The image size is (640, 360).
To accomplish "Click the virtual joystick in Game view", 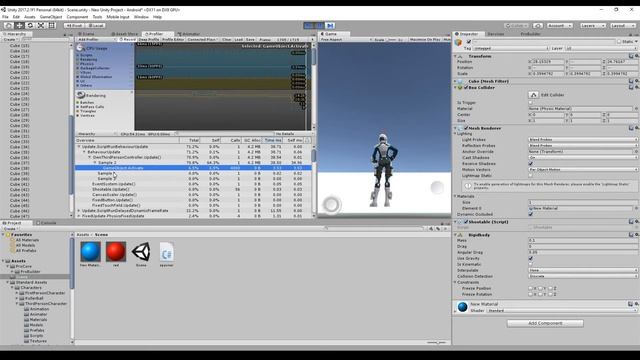I will (331, 204).
